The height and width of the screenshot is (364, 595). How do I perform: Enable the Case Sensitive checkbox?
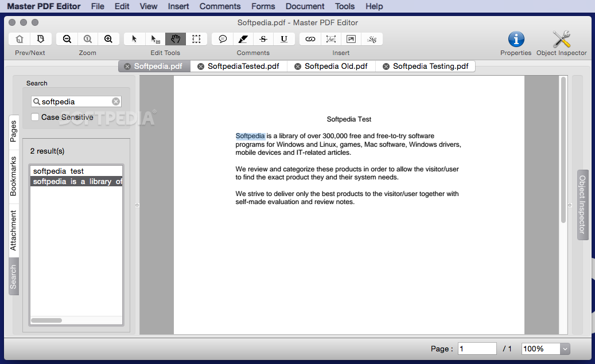pyautogui.click(x=35, y=117)
